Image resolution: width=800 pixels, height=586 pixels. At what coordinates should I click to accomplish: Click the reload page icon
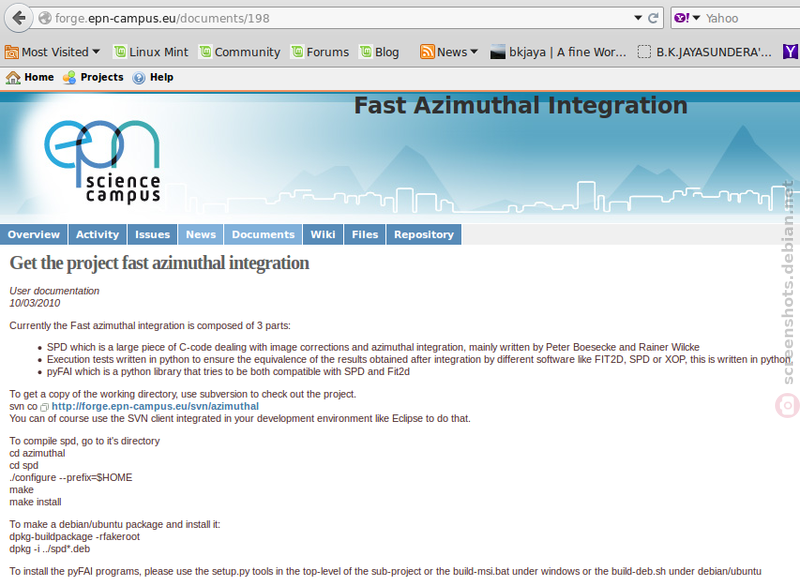click(x=653, y=18)
